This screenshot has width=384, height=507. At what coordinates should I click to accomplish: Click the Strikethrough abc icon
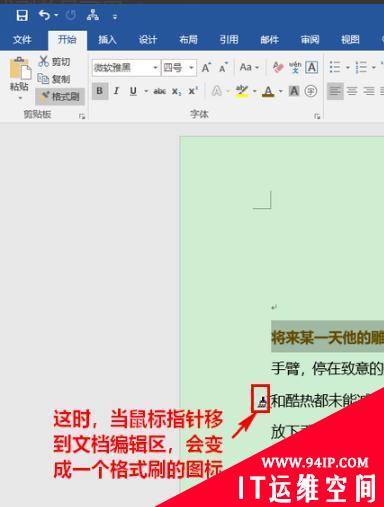(160, 91)
